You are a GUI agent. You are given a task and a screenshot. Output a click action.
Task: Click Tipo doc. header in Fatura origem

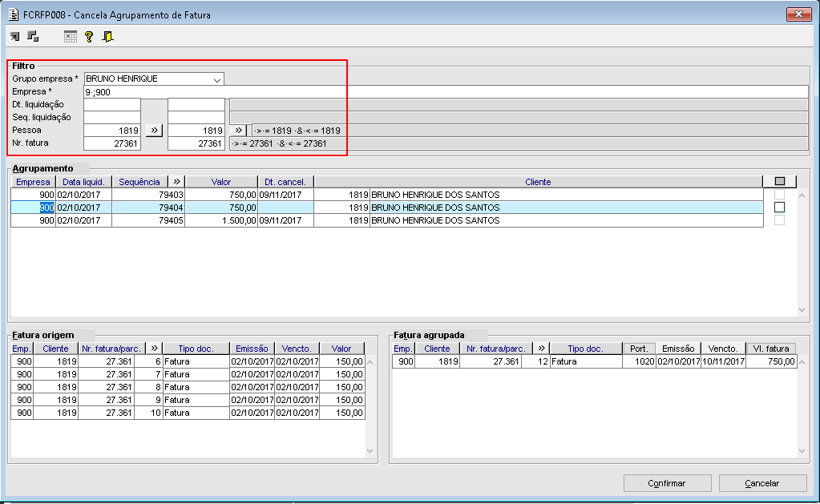click(196, 349)
